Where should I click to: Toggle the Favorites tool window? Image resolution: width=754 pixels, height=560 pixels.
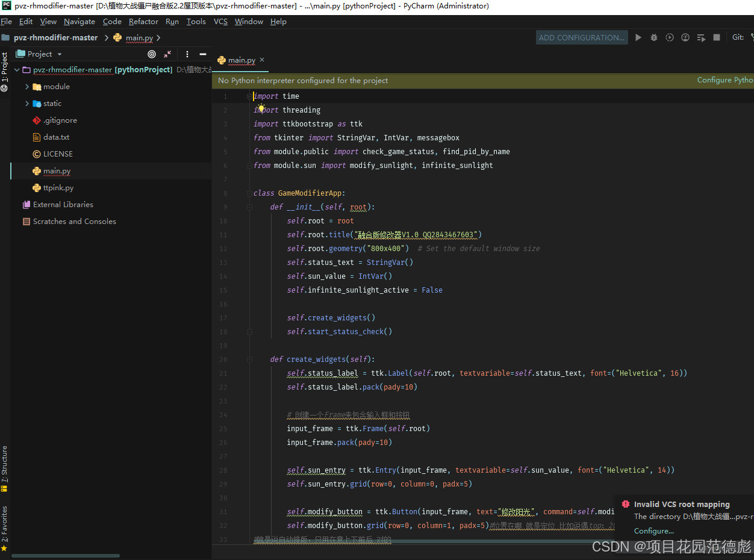5,519
